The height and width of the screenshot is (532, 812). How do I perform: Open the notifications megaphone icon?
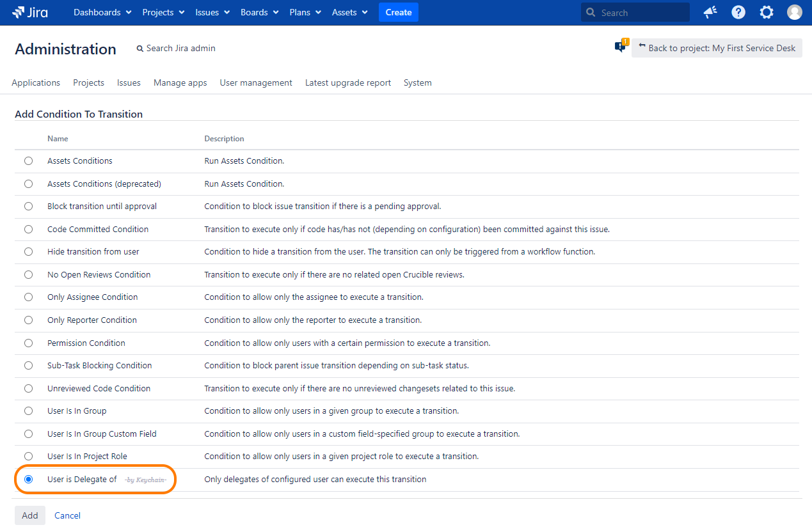click(710, 12)
